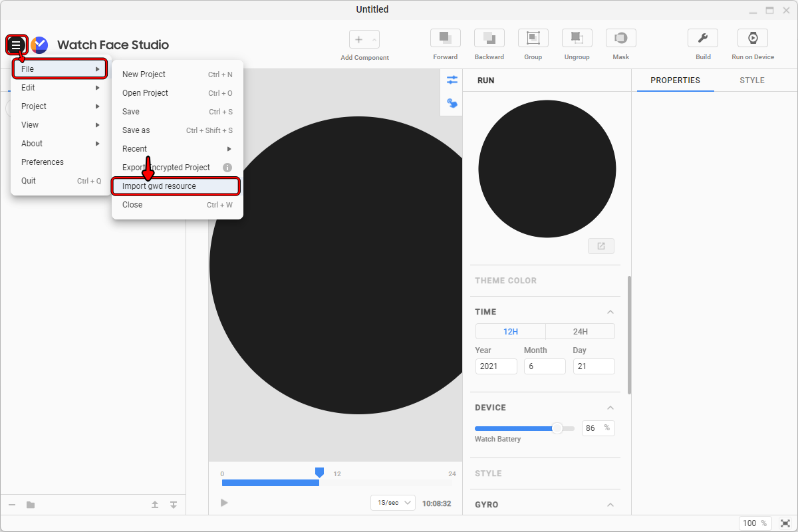Click the timeline playhead marker
This screenshot has width=798, height=532.
pyautogui.click(x=319, y=472)
